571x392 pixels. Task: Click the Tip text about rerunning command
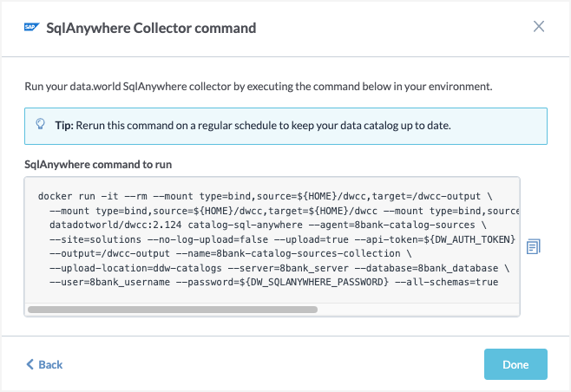(253, 126)
